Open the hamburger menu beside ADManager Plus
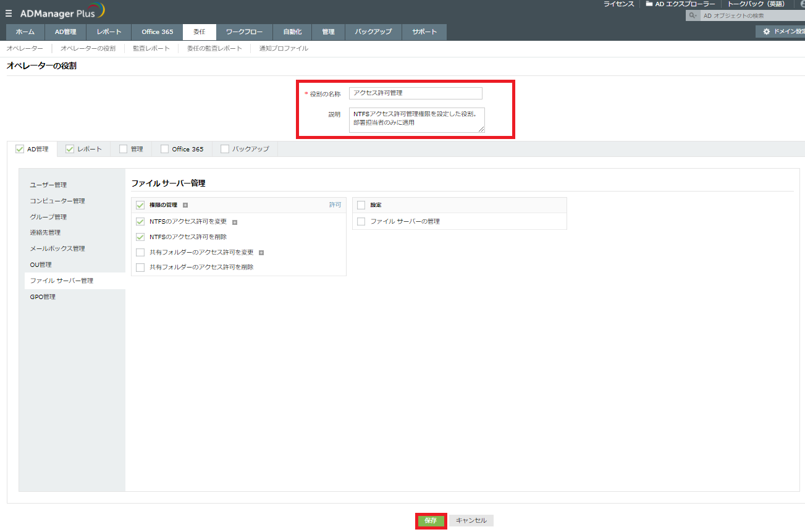This screenshot has height=532, width=805. (x=9, y=12)
